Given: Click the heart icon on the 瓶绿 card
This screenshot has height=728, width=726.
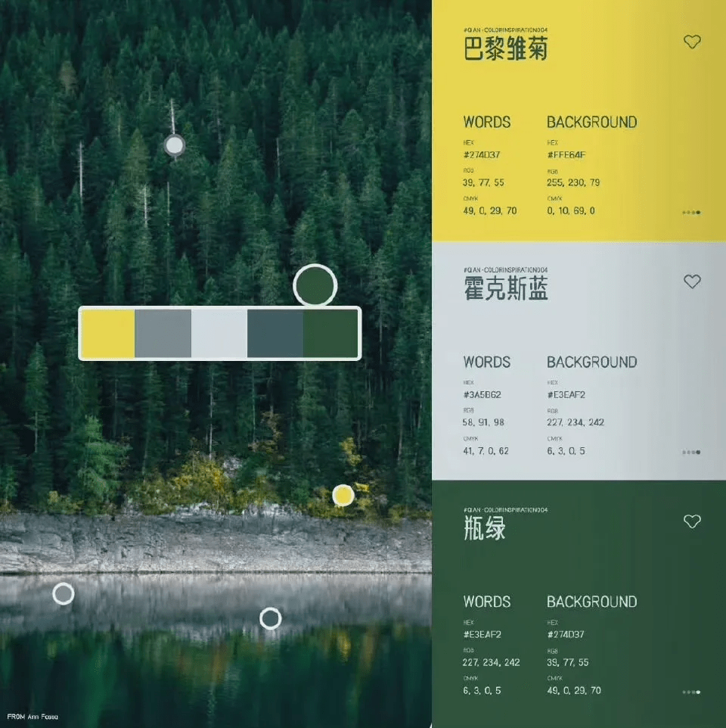Looking at the screenshot, I should click(692, 521).
